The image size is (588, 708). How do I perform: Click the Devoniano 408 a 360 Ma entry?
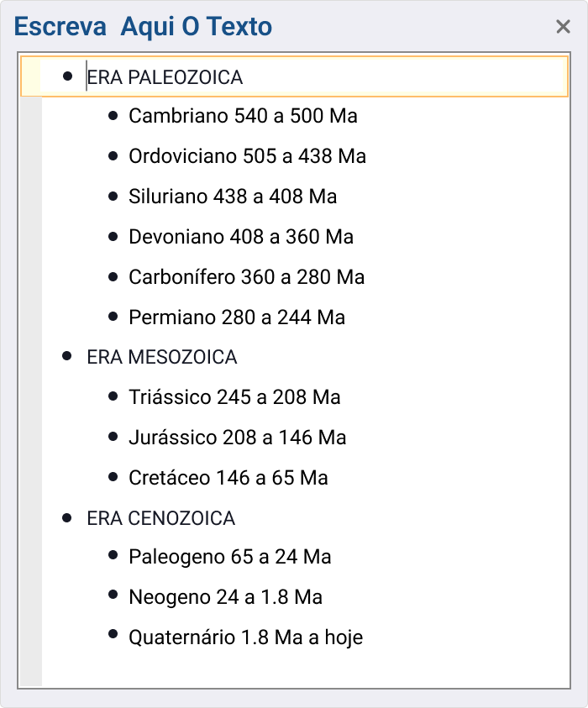(x=241, y=237)
